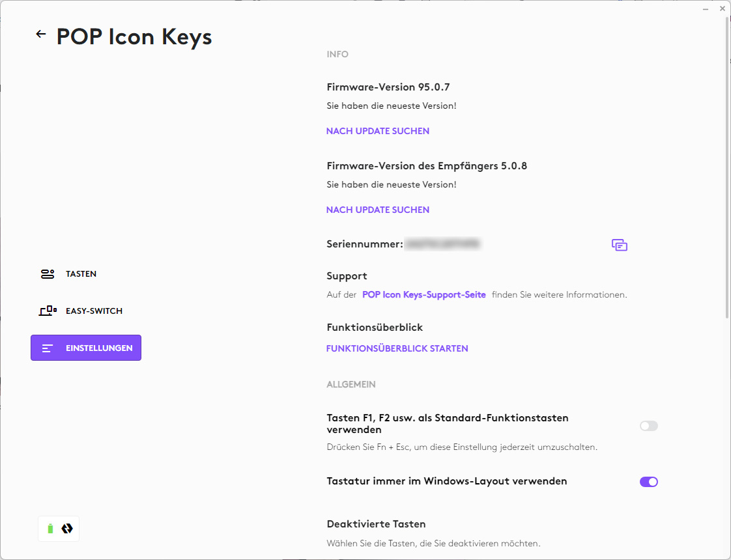Switch to the EASY-SWITCH section label

pos(94,311)
